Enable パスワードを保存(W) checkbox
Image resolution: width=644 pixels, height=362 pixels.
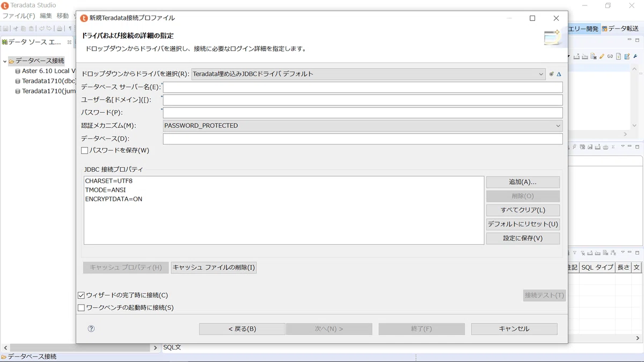[x=84, y=150]
